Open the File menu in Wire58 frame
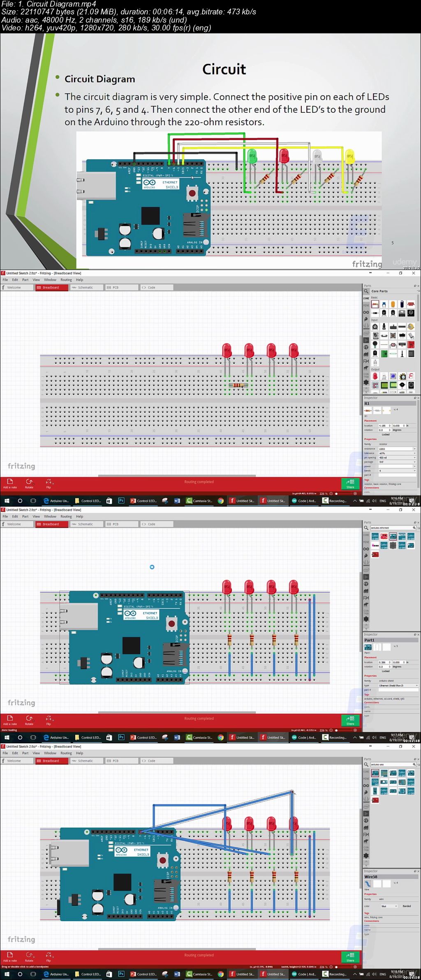The image size is (421, 980). [x=5, y=753]
